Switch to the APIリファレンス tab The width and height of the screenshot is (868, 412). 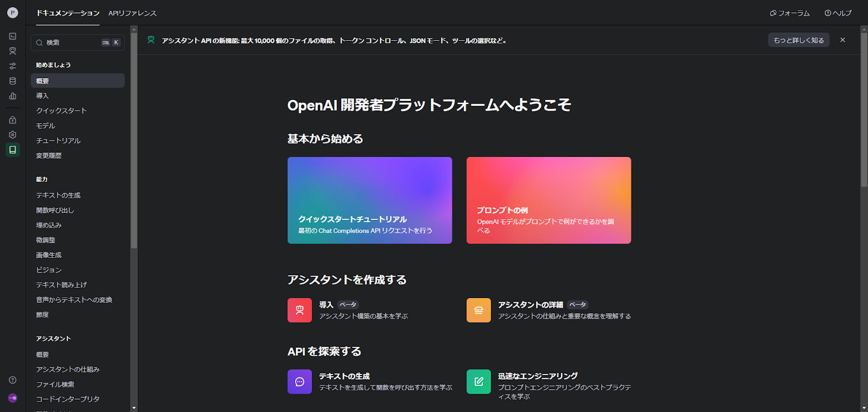[132, 13]
